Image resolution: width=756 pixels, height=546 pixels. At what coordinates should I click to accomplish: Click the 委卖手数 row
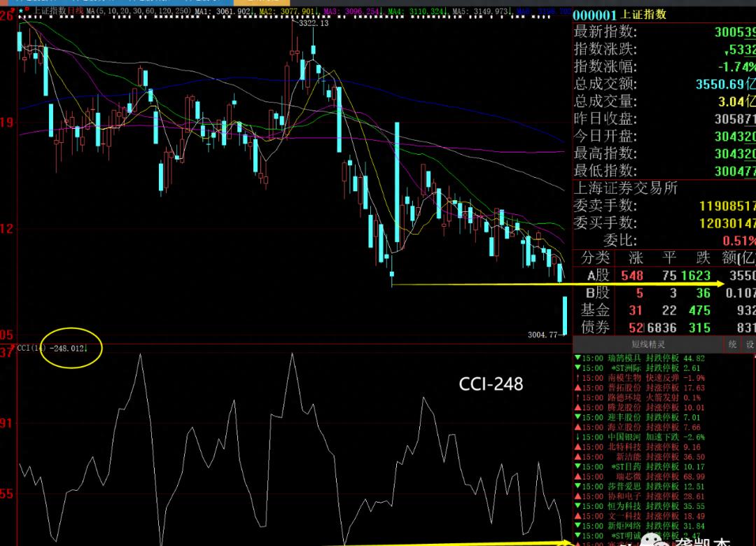coord(664,206)
